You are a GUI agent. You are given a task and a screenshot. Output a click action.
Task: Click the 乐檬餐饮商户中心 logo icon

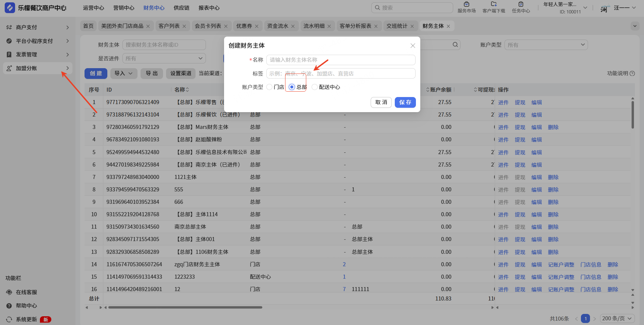(x=10, y=8)
